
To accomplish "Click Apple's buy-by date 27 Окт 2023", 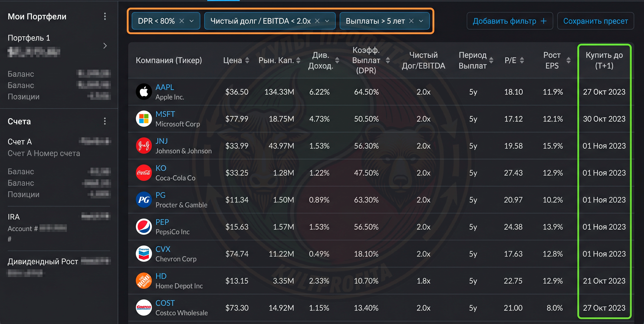I will point(604,92).
